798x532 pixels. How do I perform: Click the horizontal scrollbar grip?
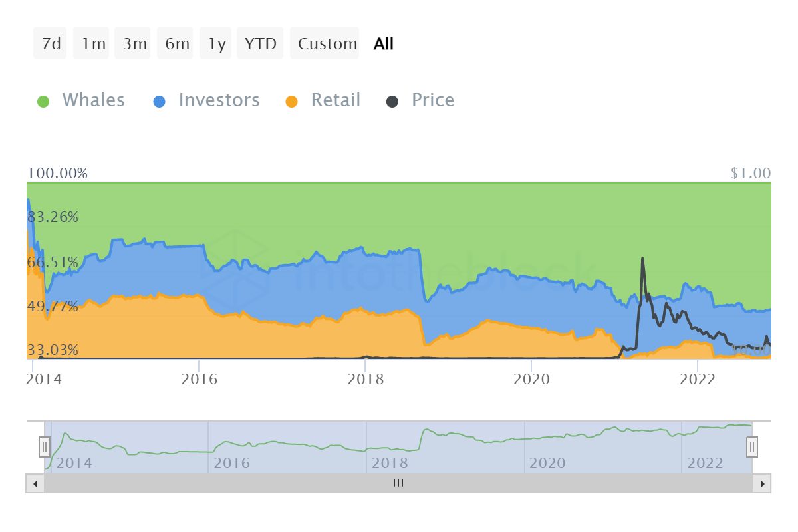tap(398, 483)
